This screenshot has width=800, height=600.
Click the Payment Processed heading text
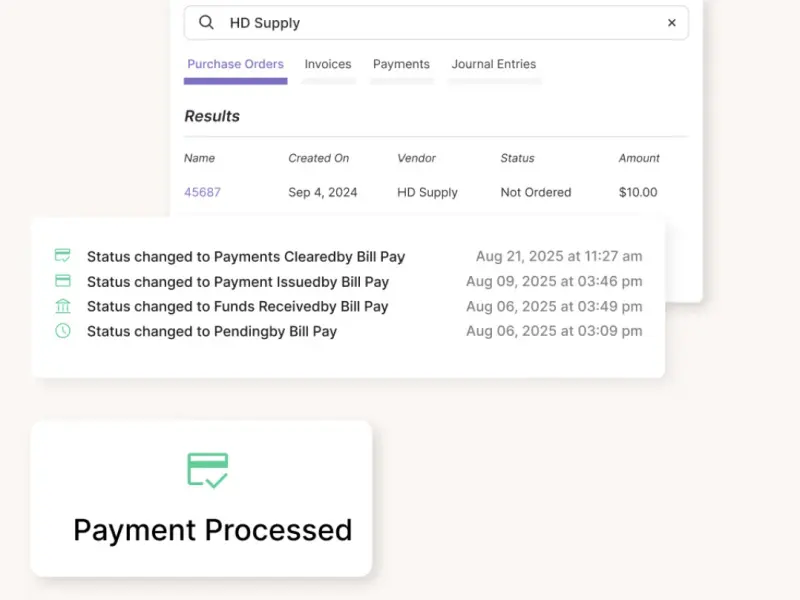click(x=212, y=529)
